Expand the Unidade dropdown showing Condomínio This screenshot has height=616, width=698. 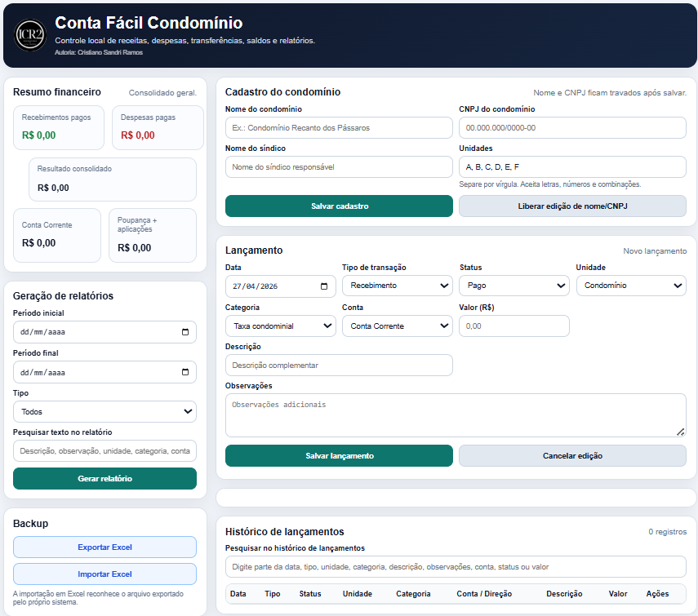pyautogui.click(x=631, y=286)
